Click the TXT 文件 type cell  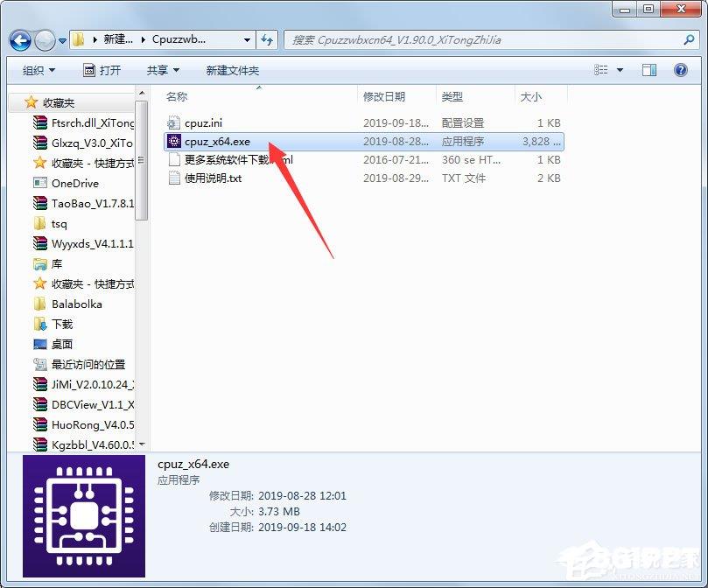(464, 178)
